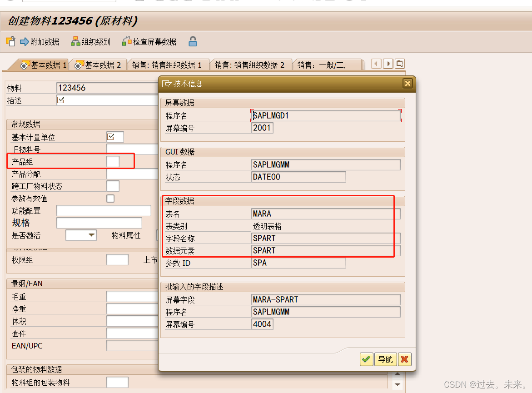Open 销售: 一般/工厂 tab
532x393 pixels.
click(x=324, y=65)
